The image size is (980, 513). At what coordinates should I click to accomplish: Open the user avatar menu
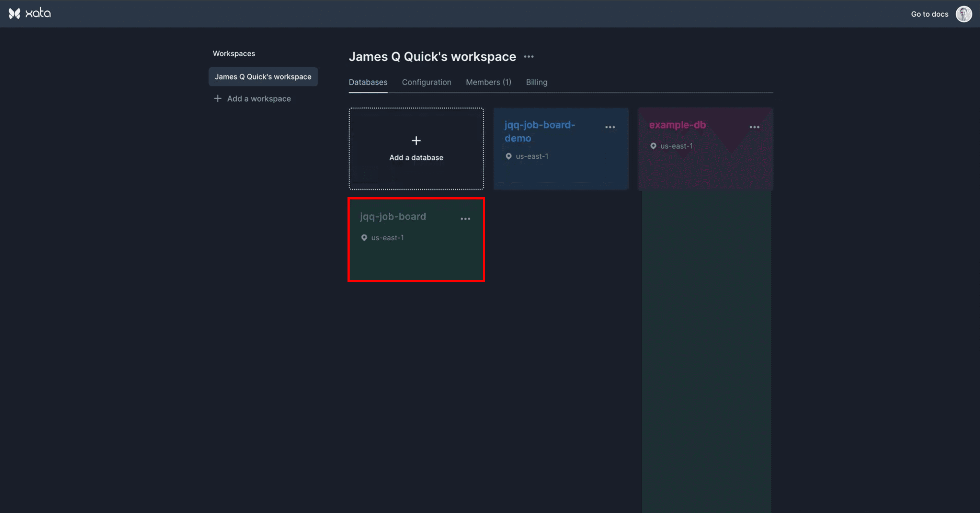point(964,14)
